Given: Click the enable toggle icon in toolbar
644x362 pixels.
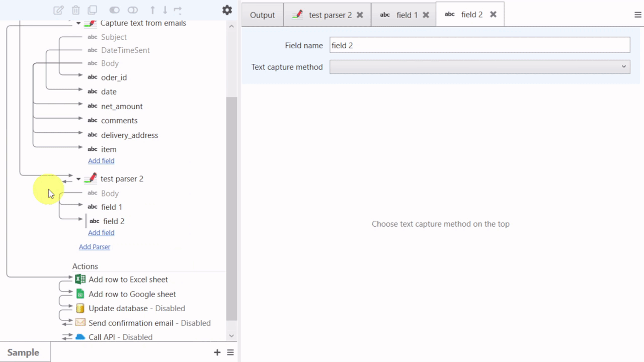Looking at the screenshot, I should [x=115, y=10].
